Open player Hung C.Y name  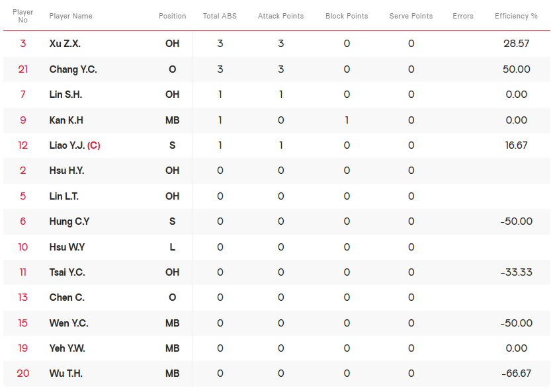click(69, 221)
